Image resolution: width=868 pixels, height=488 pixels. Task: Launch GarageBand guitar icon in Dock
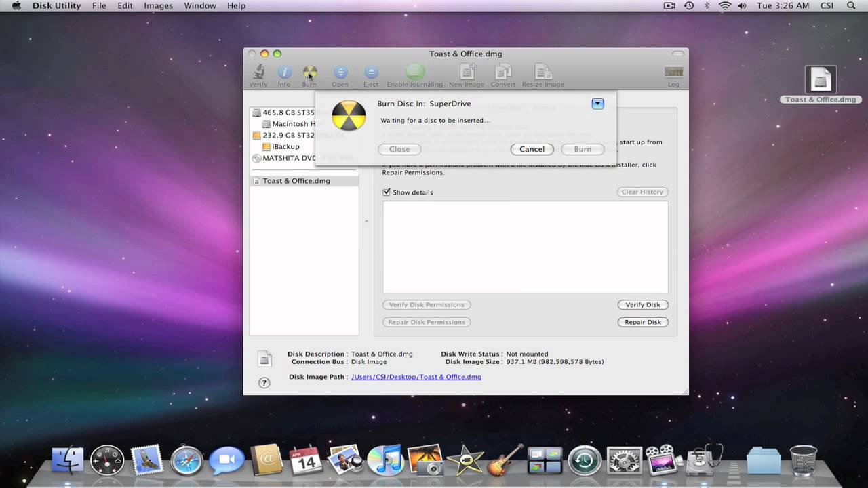point(505,460)
